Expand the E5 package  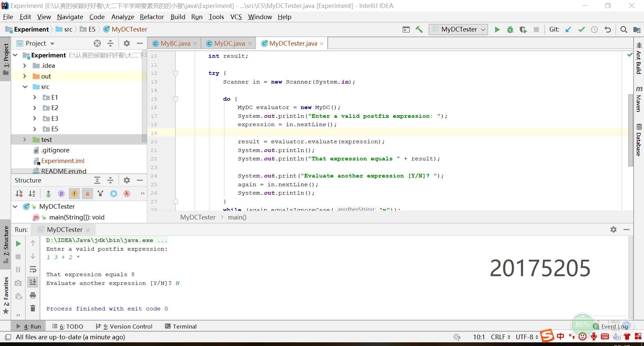[x=35, y=129]
